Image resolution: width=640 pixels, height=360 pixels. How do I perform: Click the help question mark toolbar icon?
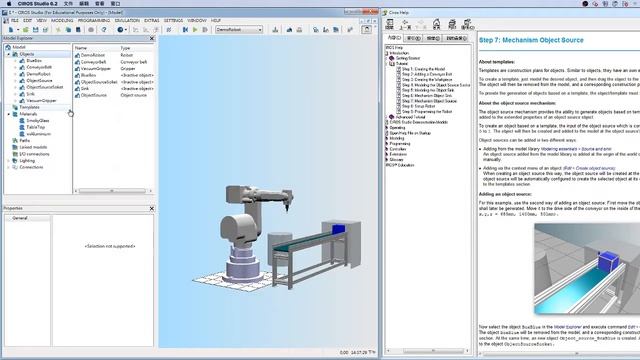[x=104, y=30]
